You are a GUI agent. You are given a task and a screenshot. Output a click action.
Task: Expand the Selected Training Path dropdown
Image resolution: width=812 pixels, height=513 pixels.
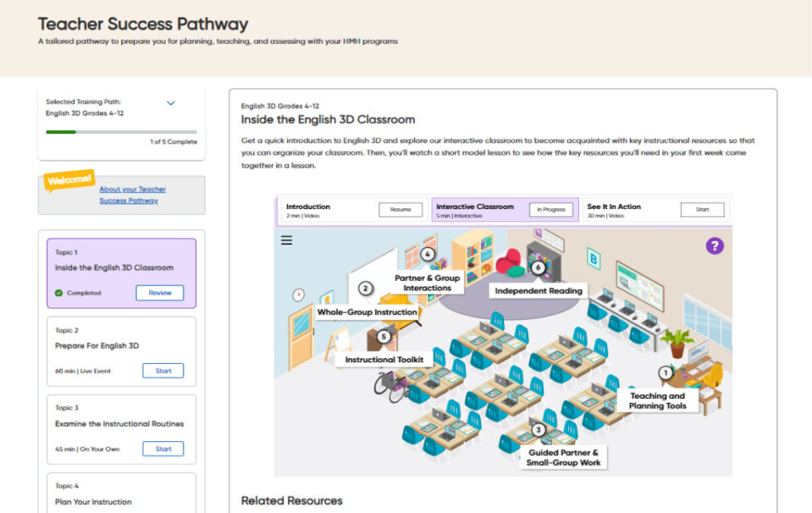click(171, 103)
